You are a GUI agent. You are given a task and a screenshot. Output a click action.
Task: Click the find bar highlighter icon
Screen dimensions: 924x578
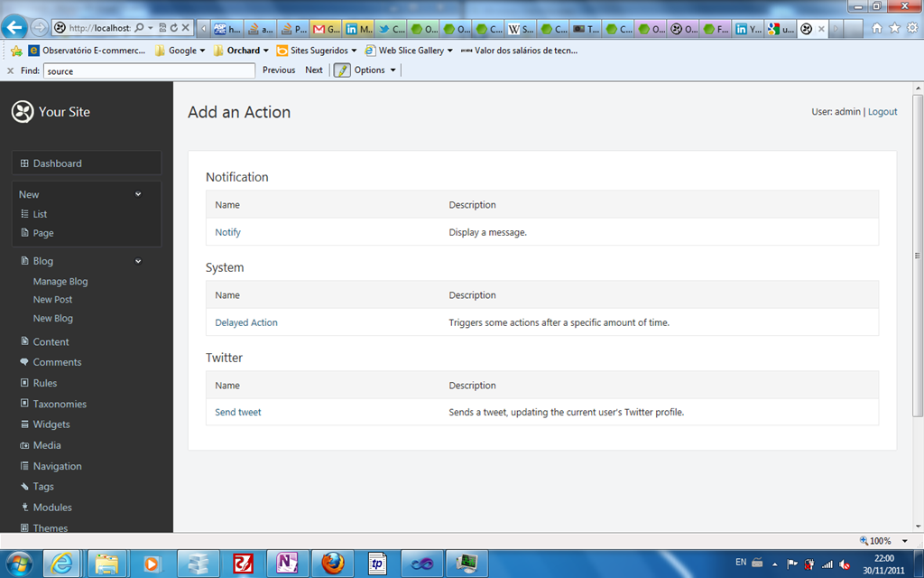point(342,70)
